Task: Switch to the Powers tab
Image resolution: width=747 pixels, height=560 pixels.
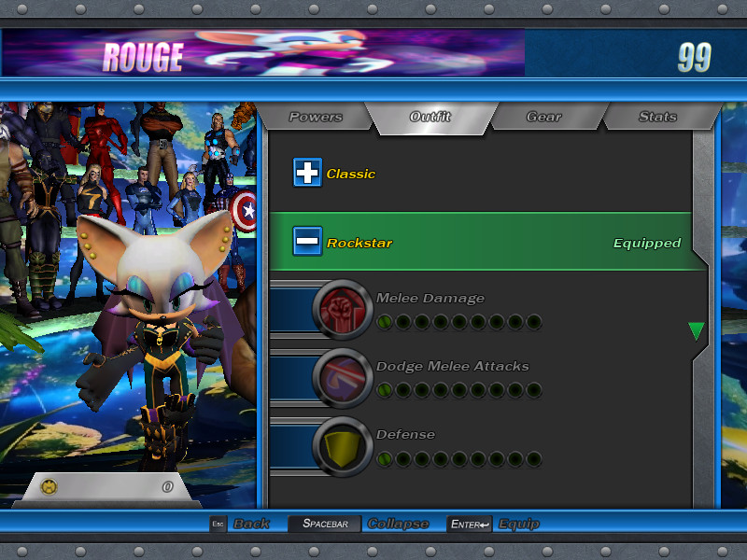Action: click(316, 117)
